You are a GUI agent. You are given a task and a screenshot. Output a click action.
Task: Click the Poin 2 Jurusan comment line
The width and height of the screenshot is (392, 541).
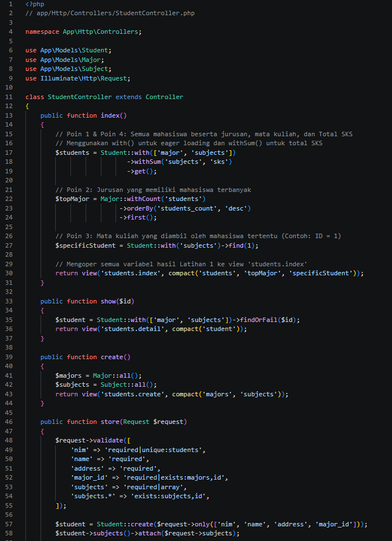153,190
